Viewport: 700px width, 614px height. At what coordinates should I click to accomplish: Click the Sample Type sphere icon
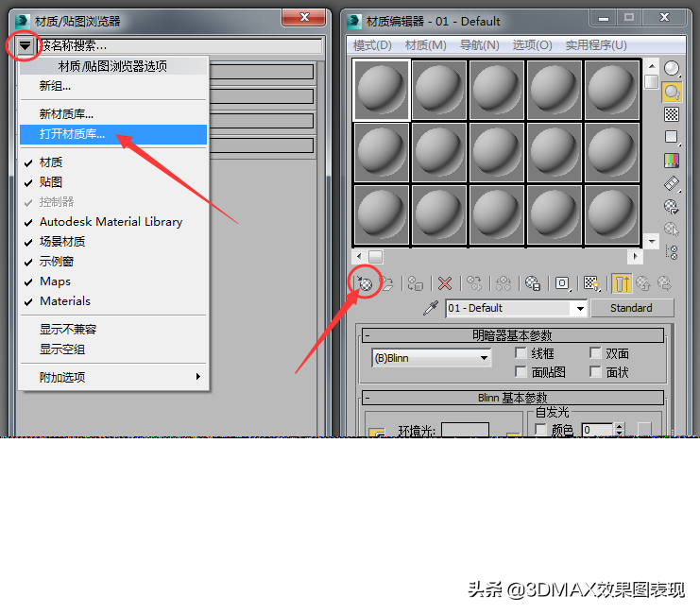pos(672,68)
